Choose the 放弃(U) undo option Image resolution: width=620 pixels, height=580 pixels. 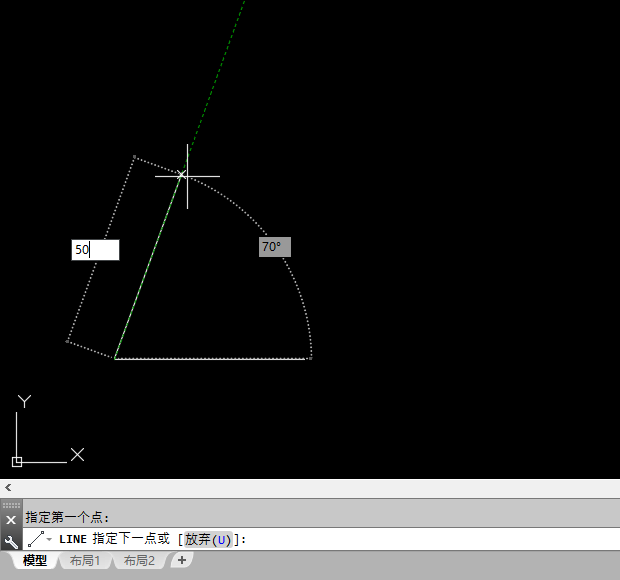tap(208, 539)
